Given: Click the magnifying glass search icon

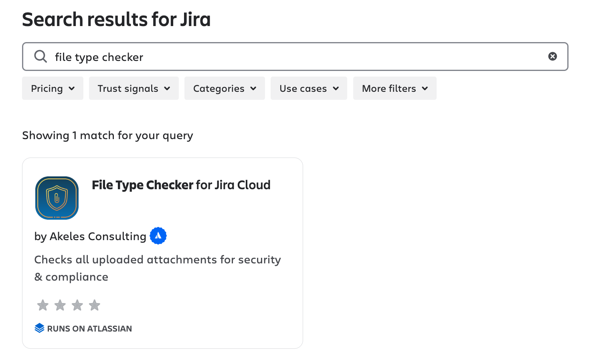Looking at the screenshot, I should pos(40,56).
